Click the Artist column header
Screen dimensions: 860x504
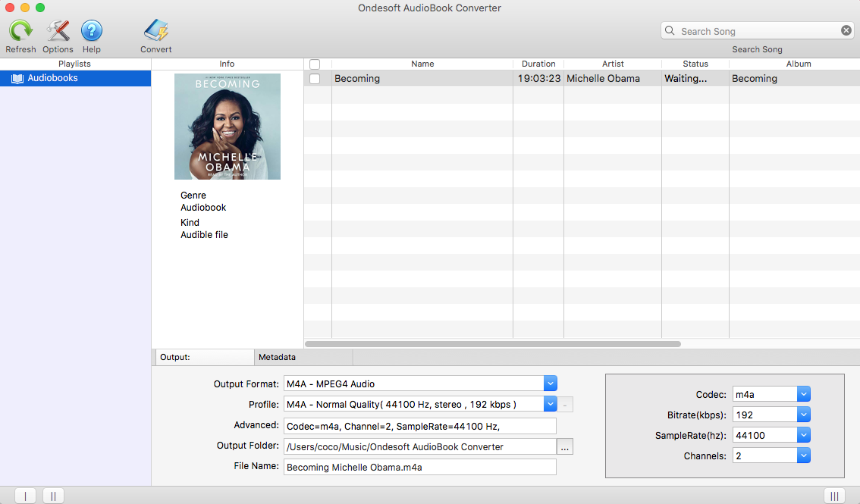click(x=613, y=64)
